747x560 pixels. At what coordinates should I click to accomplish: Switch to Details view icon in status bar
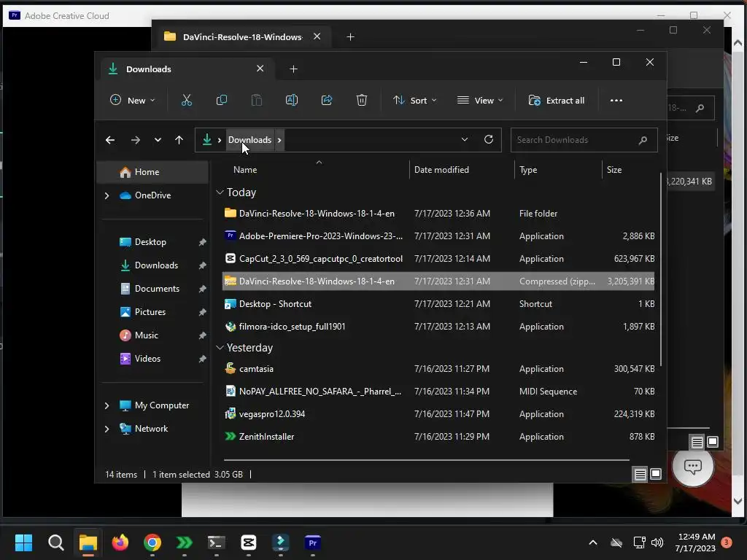click(640, 474)
